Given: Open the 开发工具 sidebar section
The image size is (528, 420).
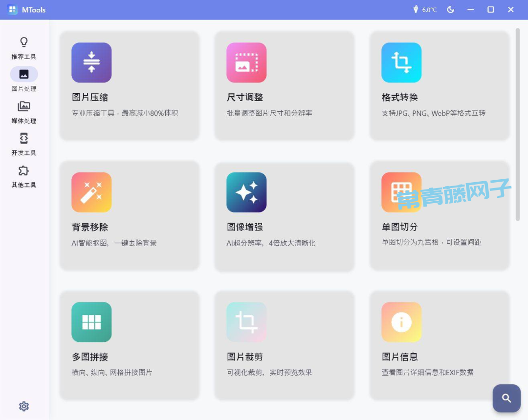Looking at the screenshot, I should point(24,144).
